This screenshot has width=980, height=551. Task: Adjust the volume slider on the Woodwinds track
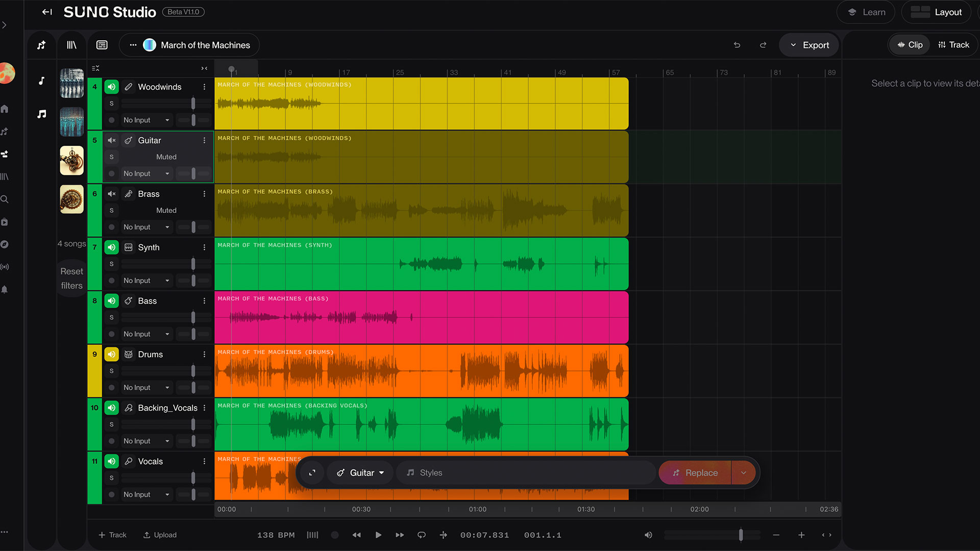point(193,103)
